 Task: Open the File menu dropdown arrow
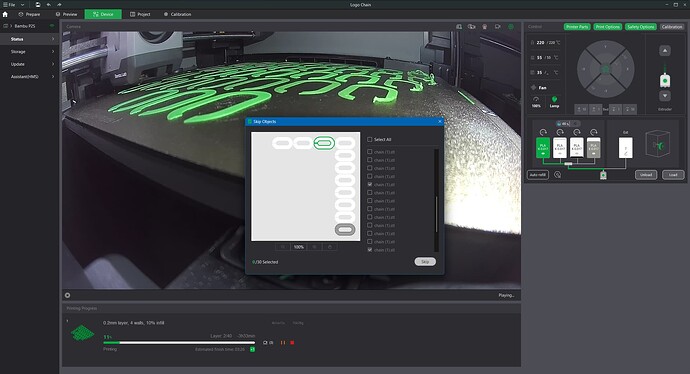(x=22, y=4)
